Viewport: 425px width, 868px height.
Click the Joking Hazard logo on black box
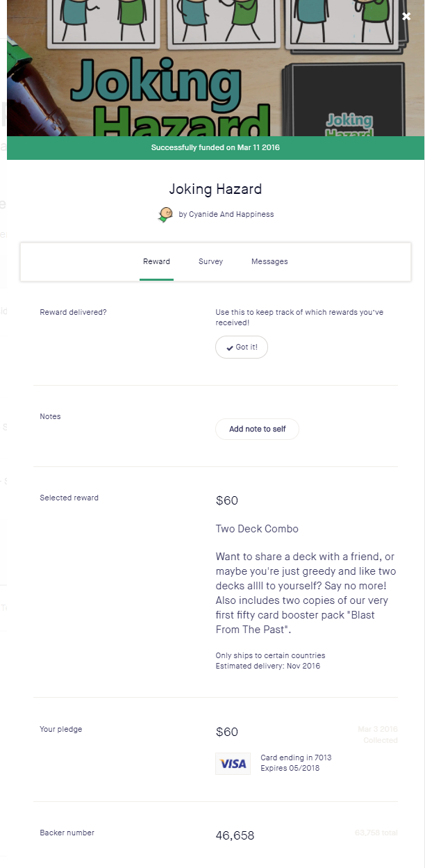point(350,124)
